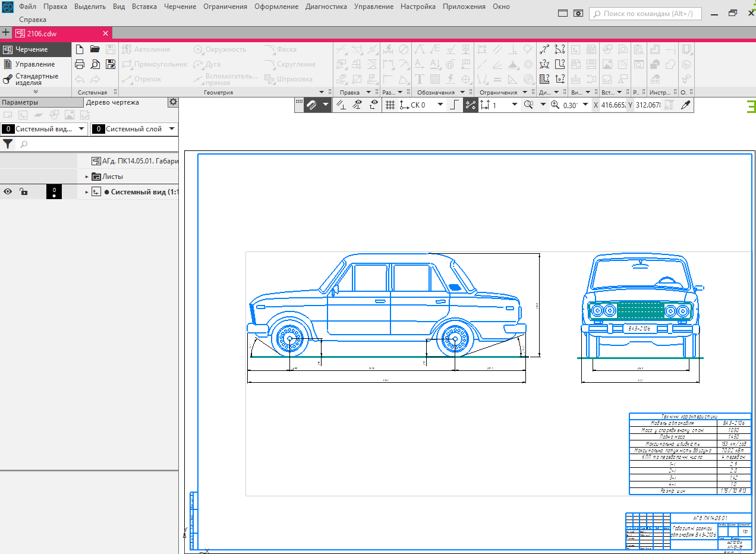Viewport: 756px width, 554px height.
Task: Open print preview with the magnifier-page icon
Action: pyautogui.click(x=95, y=64)
